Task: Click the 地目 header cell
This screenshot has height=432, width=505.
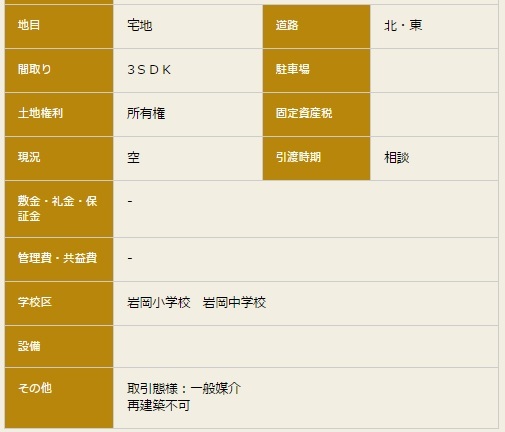Action: click(x=59, y=26)
